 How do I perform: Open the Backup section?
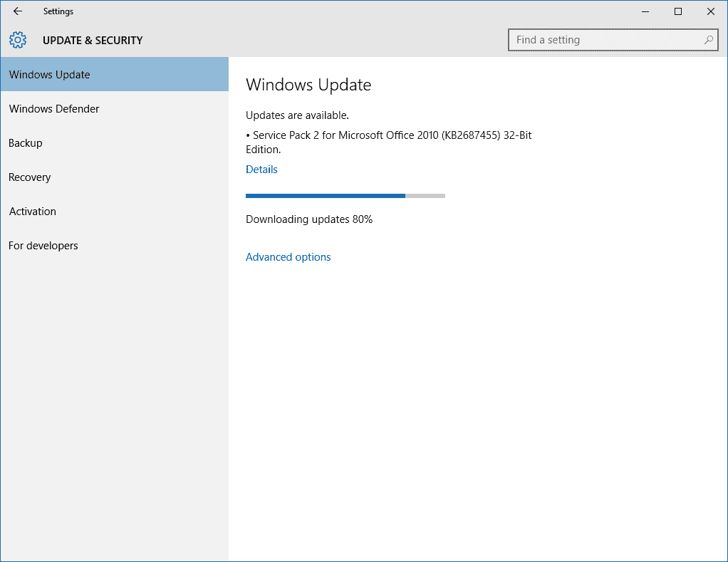114,143
